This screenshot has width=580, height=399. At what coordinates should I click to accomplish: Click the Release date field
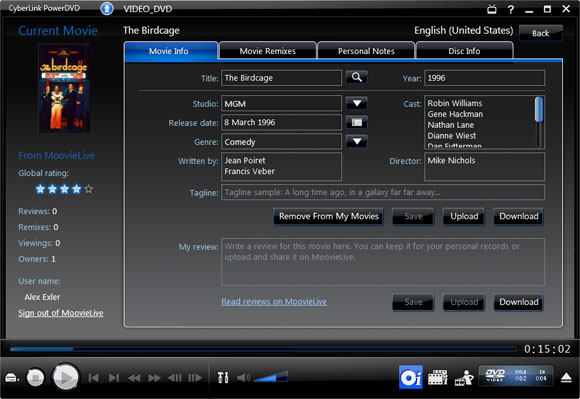click(x=281, y=122)
